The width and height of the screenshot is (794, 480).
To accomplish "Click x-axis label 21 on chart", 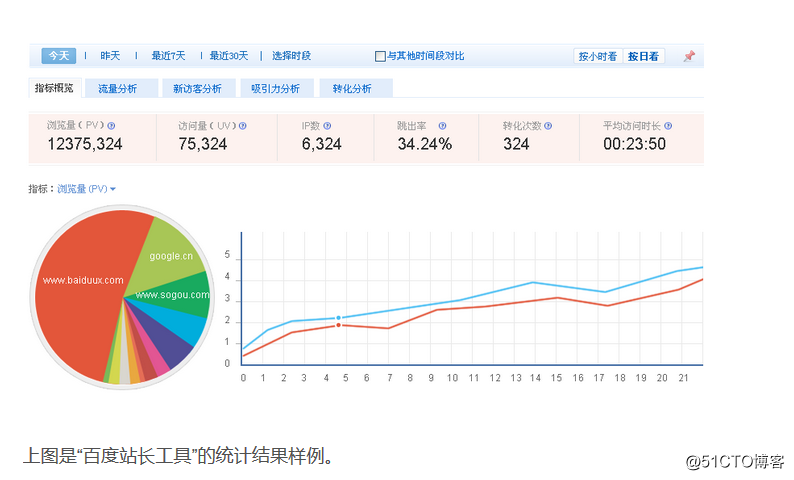I will (684, 378).
